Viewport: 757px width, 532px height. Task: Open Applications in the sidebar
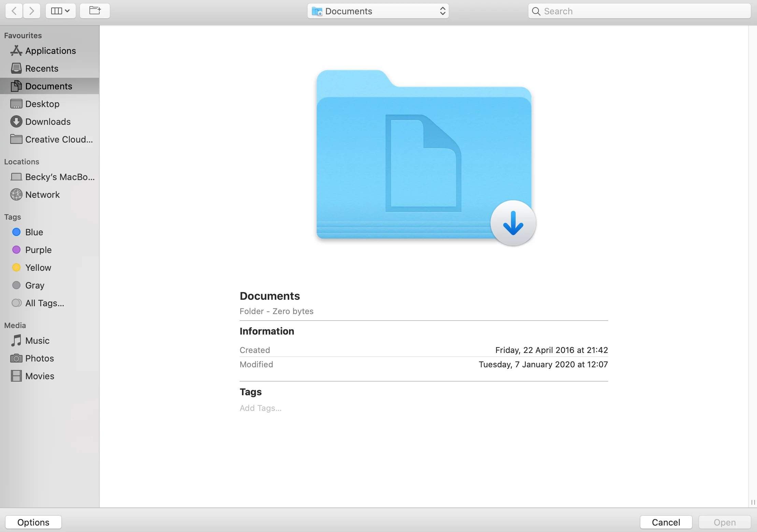tap(51, 51)
